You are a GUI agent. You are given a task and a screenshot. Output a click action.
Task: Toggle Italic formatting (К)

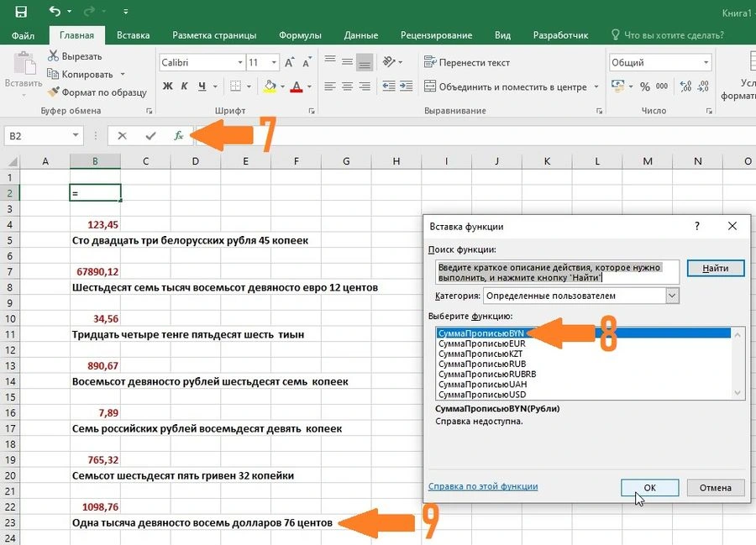click(185, 86)
